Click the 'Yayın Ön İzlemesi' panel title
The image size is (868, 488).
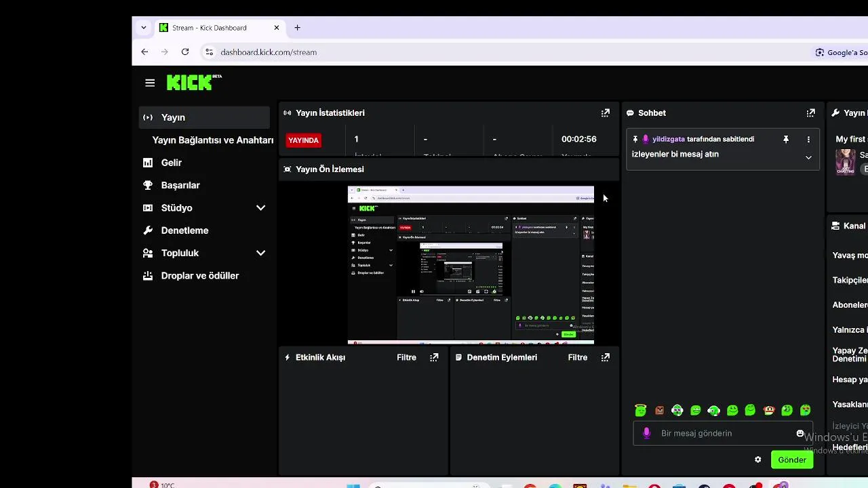[x=330, y=169]
